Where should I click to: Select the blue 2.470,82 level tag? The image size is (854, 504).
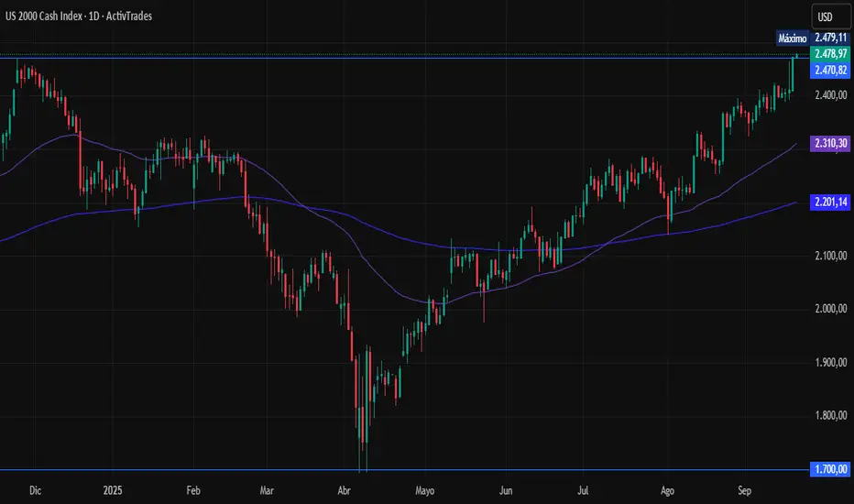coord(830,70)
